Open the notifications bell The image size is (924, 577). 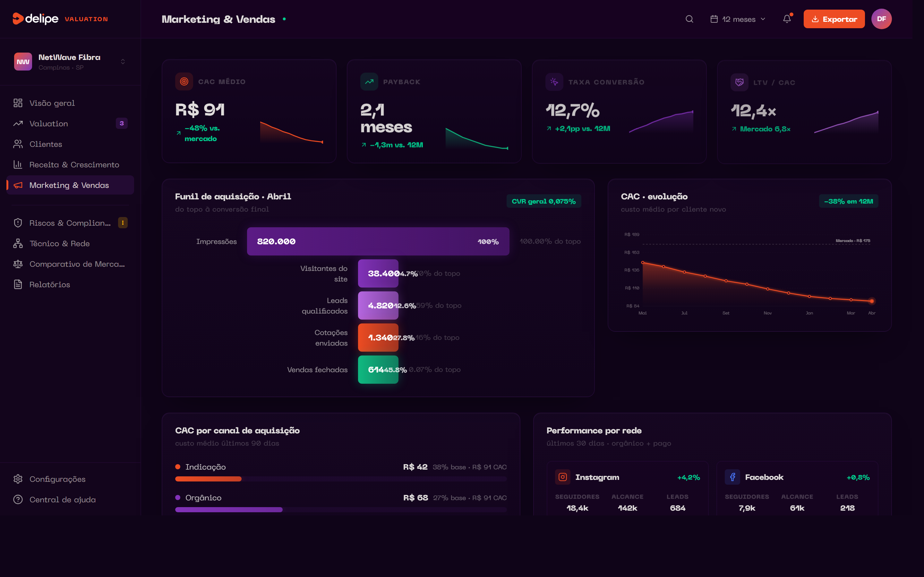[x=787, y=19]
